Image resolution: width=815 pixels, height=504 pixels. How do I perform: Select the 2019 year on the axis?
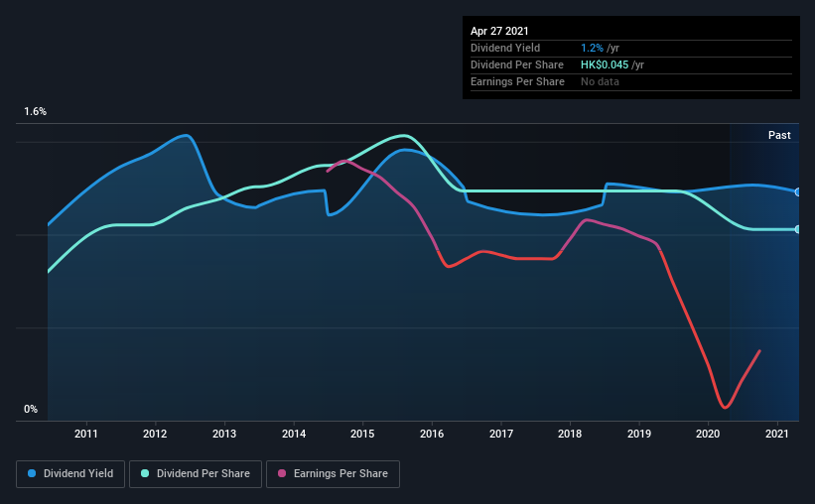tap(639, 434)
